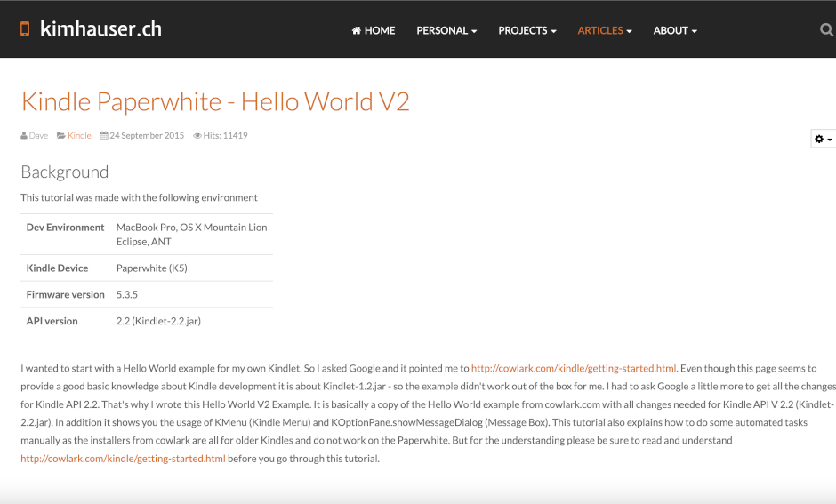Screen dimensions: 836x504
Task: Click the orange device logo icon
Action: tap(25, 29)
